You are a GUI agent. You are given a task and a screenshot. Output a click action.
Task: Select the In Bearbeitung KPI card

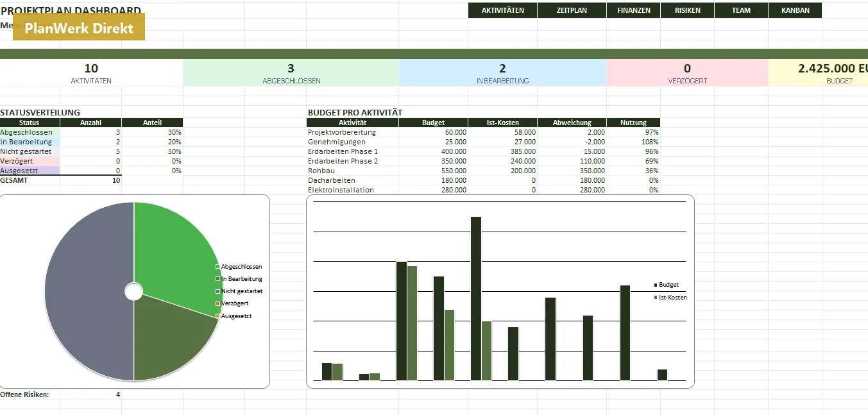tap(502, 73)
